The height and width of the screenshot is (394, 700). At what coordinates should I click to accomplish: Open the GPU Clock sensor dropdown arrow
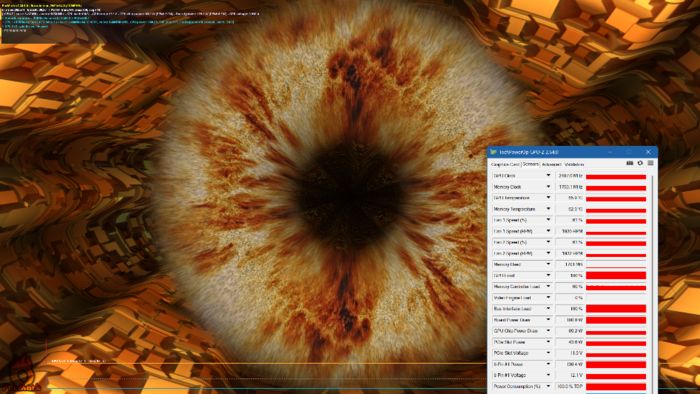(548, 176)
